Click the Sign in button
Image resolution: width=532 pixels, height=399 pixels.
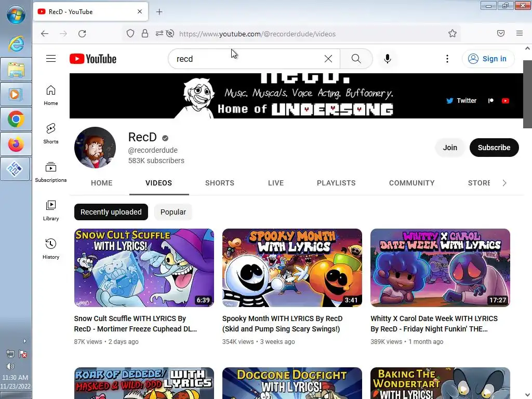[x=488, y=59]
